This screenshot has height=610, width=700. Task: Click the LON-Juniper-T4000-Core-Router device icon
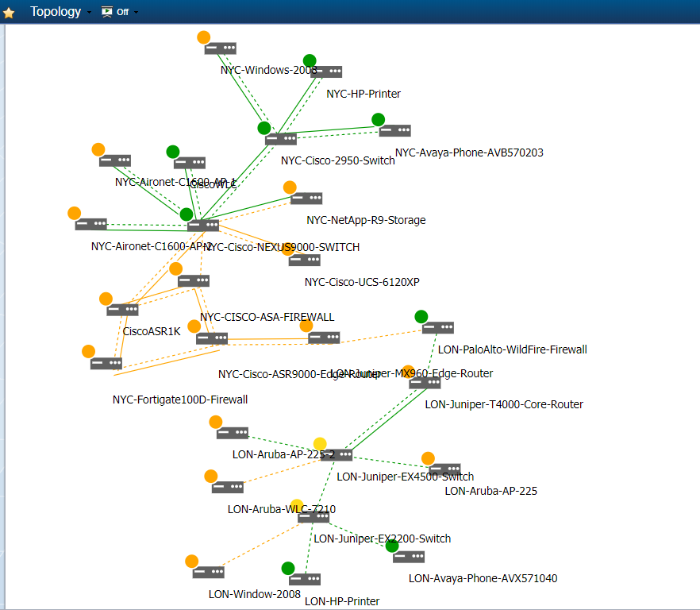425,383
